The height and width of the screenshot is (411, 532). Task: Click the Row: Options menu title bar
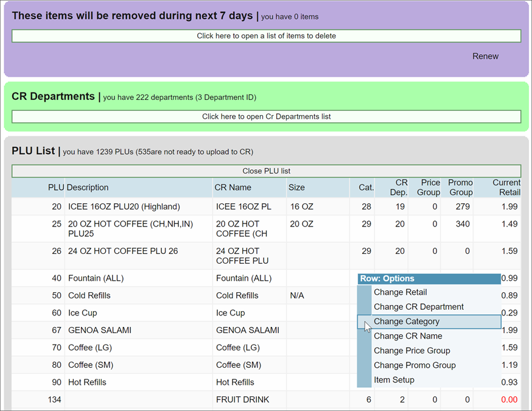[x=429, y=278]
